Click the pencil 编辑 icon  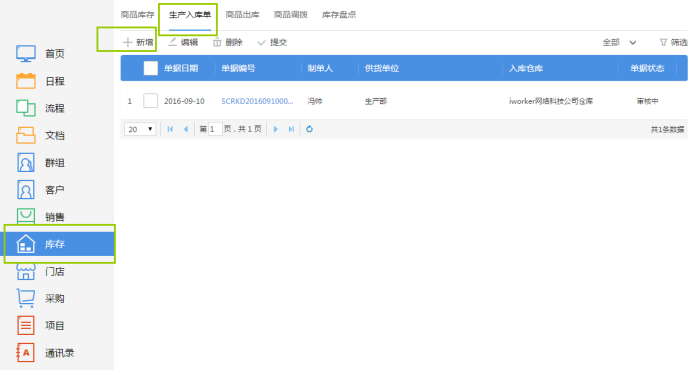coord(173,42)
